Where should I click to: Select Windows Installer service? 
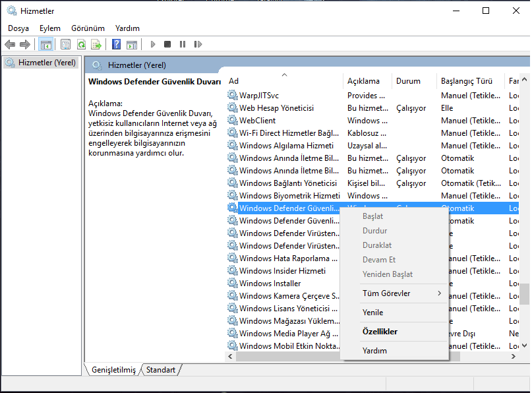coord(270,284)
